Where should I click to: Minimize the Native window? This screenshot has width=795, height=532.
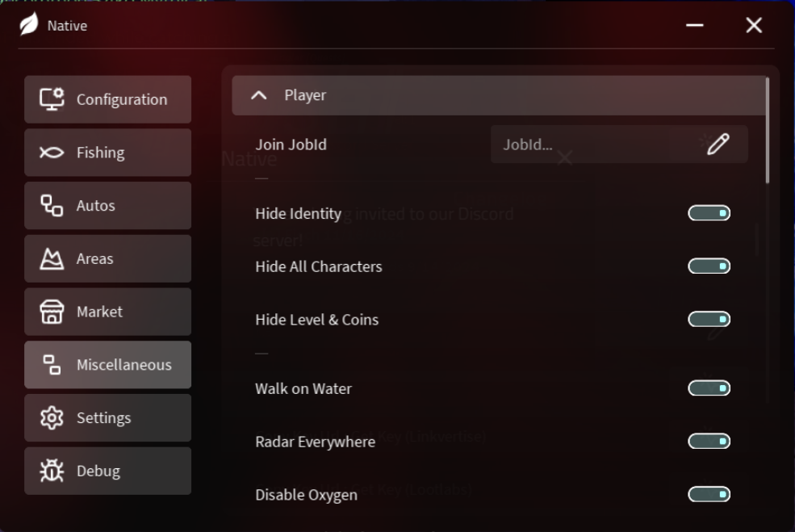click(x=695, y=25)
